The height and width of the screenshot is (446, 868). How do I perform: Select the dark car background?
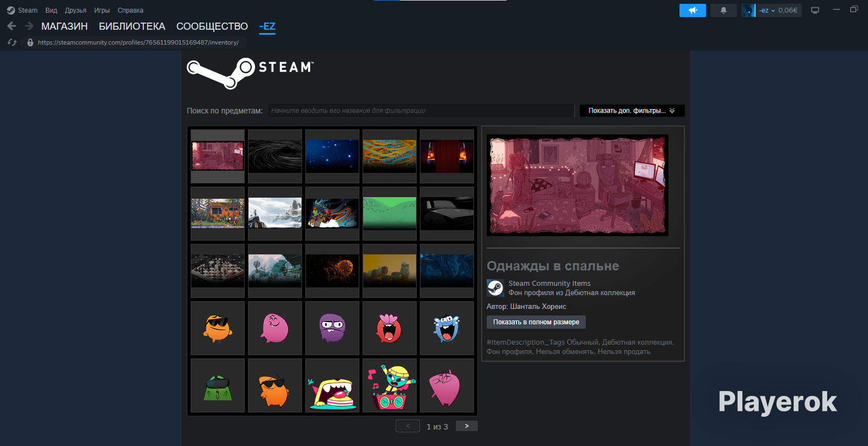click(x=447, y=214)
